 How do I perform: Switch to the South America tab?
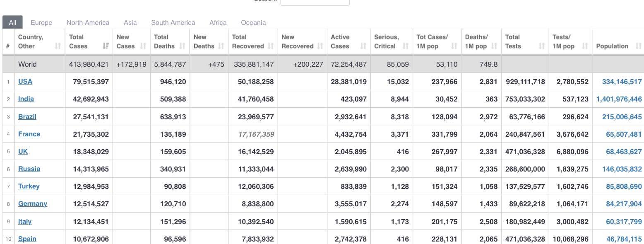point(173,22)
